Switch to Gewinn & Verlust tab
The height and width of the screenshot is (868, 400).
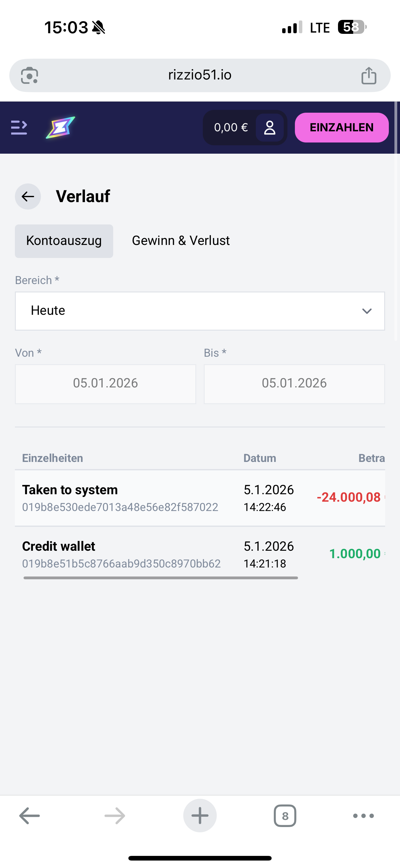click(x=181, y=241)
